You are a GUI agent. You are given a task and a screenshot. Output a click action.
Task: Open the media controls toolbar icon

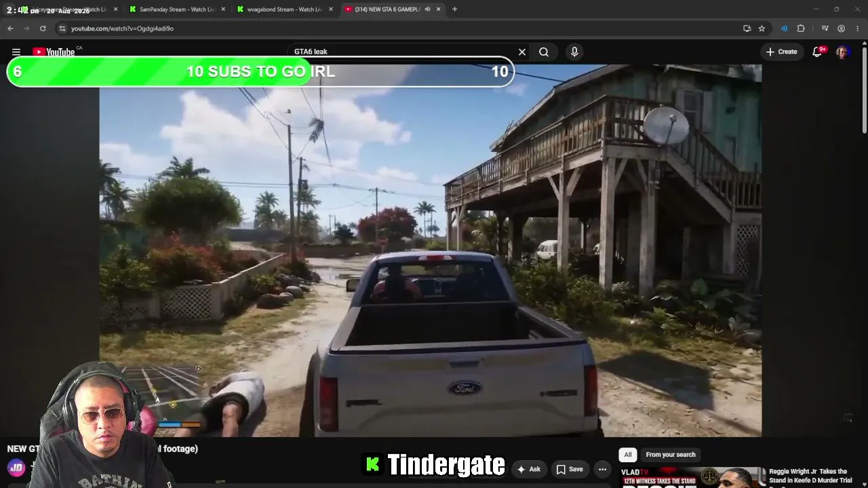825,28
